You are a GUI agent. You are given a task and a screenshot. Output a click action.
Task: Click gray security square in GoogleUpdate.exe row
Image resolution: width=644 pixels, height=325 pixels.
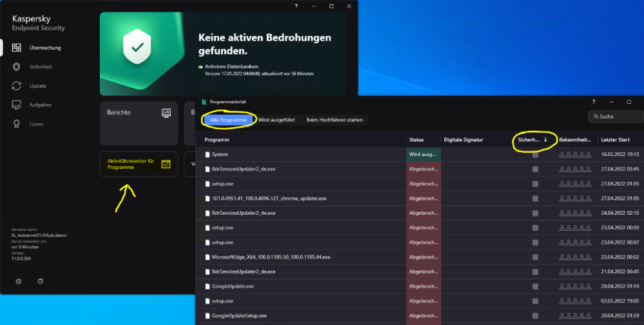[x=535, y=286]
